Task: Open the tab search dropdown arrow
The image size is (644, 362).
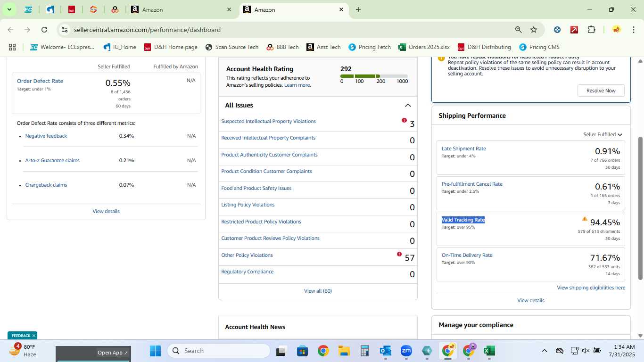Action: [9, 9]
